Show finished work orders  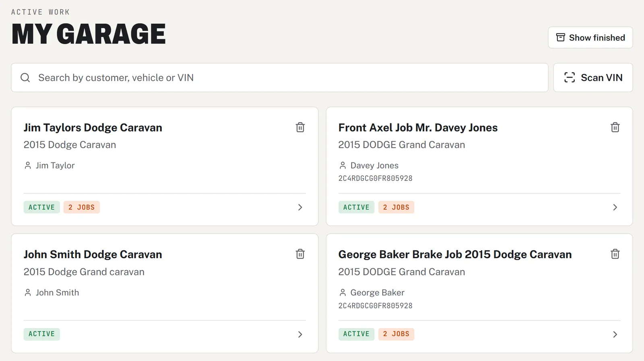[x=590, y=37]
